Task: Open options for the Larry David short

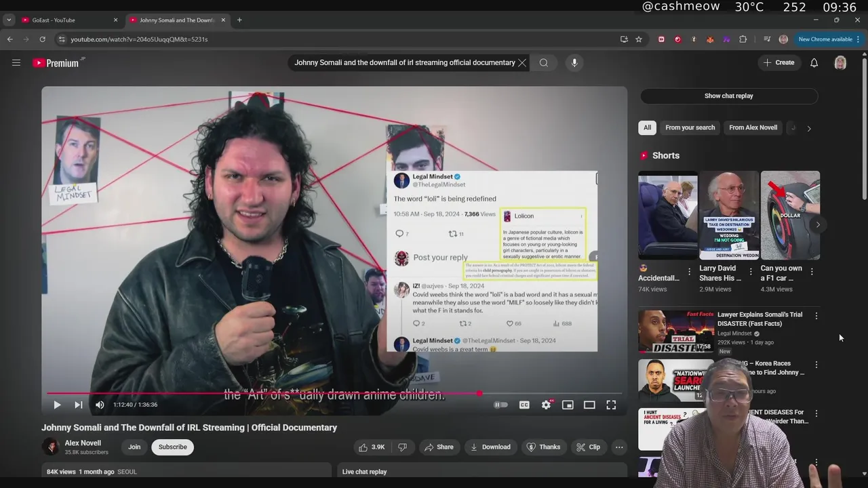Action: [751, 271]
